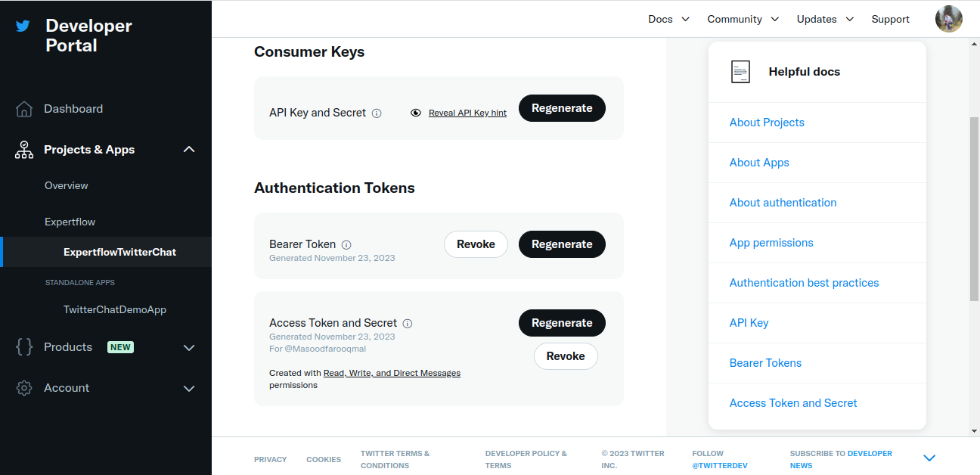Click the Access Token and Secret info icon
980x475 pixels.
(408, 323)
